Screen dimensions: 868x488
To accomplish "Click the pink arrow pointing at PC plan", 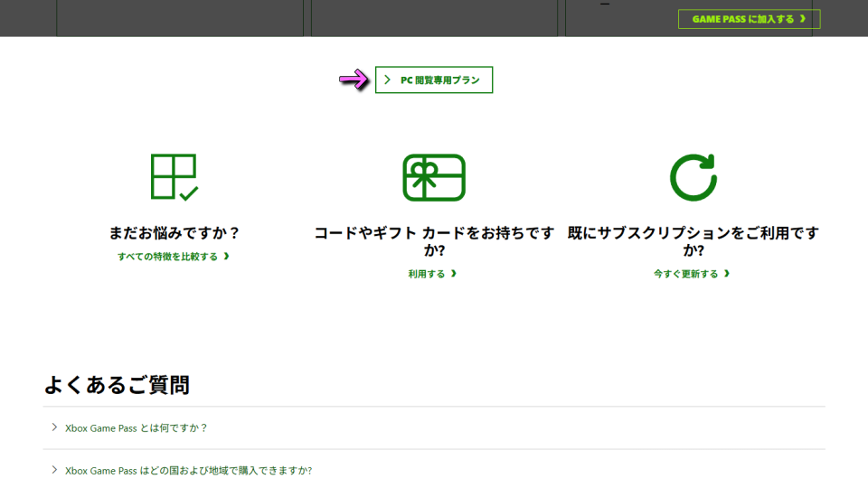I will tap(354, 80).
